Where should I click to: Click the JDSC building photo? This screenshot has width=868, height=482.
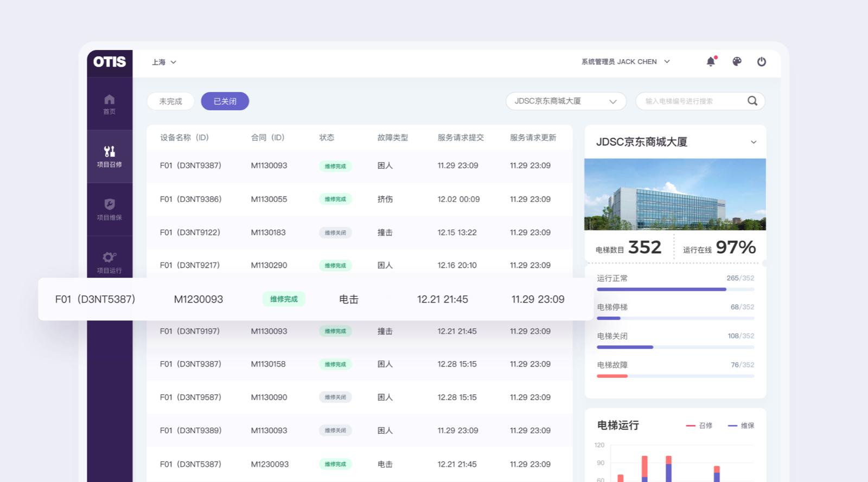coord(675,194)
